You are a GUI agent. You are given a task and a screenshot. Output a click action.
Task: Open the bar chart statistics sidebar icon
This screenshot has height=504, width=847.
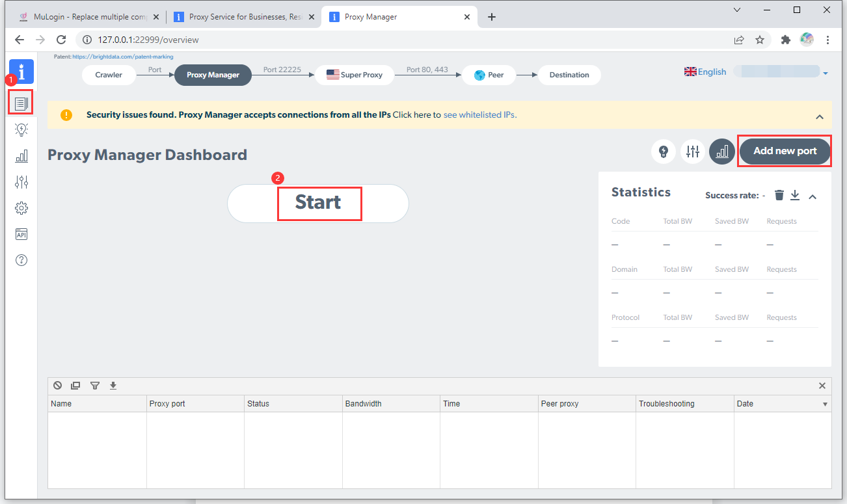pos(21,155)
